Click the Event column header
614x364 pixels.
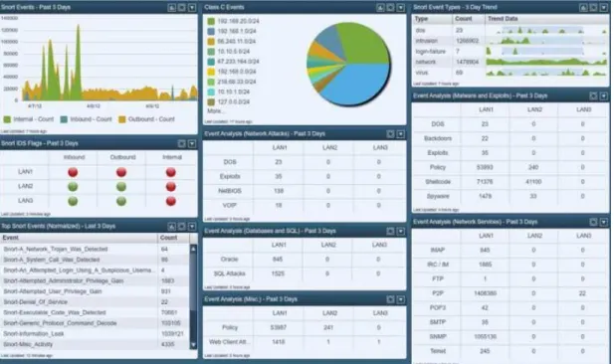pyautogui.click(x=79, y=238)
